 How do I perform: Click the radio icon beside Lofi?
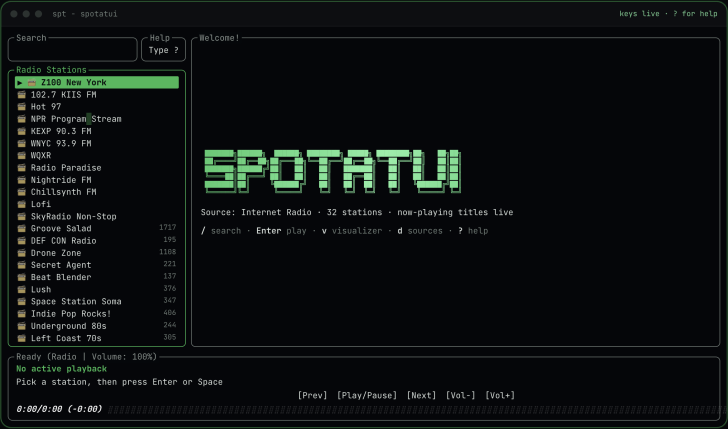[21, 204]
